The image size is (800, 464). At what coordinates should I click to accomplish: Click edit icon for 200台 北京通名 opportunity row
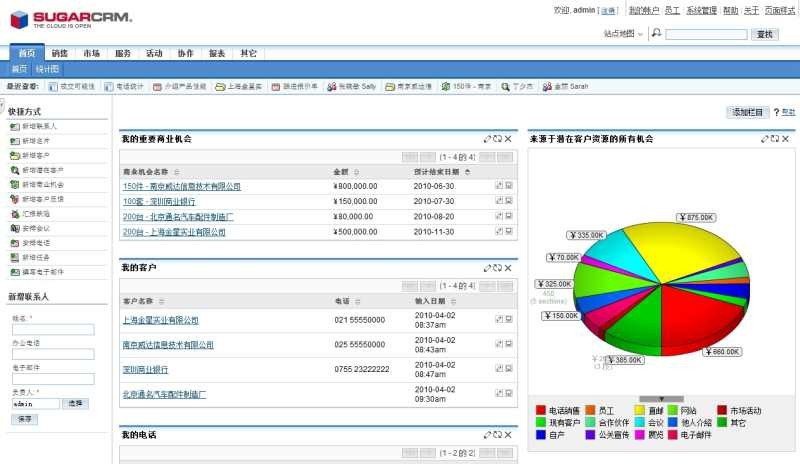click(499, 216)
